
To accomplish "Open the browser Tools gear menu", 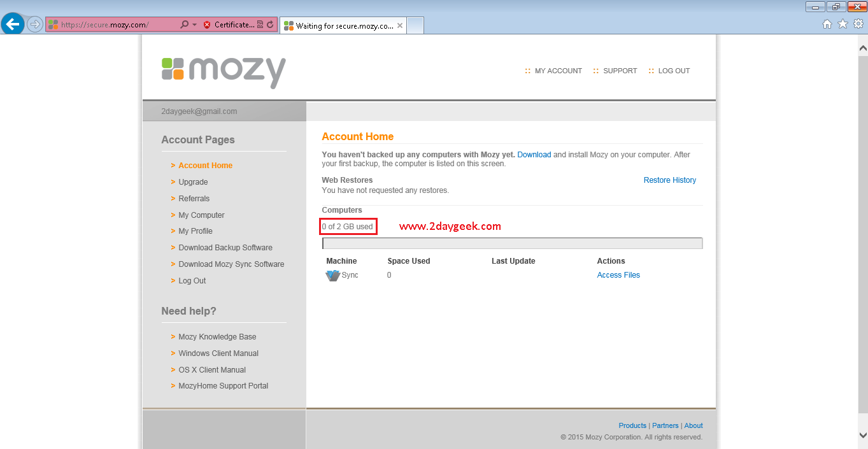I will tap(858, 24).
